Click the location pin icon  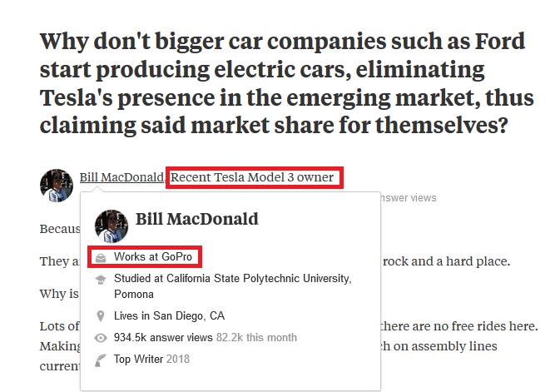point(101,316)
